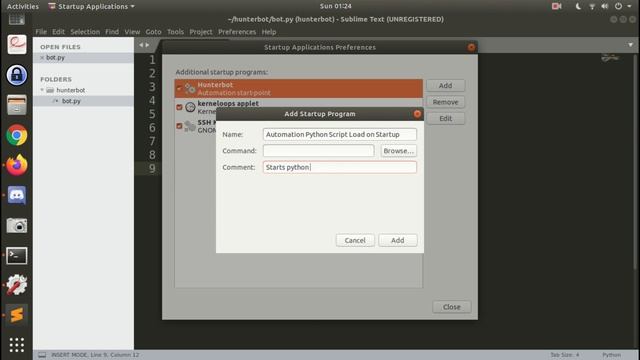Image resolution: width=640 pixels, height=360 pixels.
Task: Click the clock showing Sun 01:24
Action: [335, 6]
